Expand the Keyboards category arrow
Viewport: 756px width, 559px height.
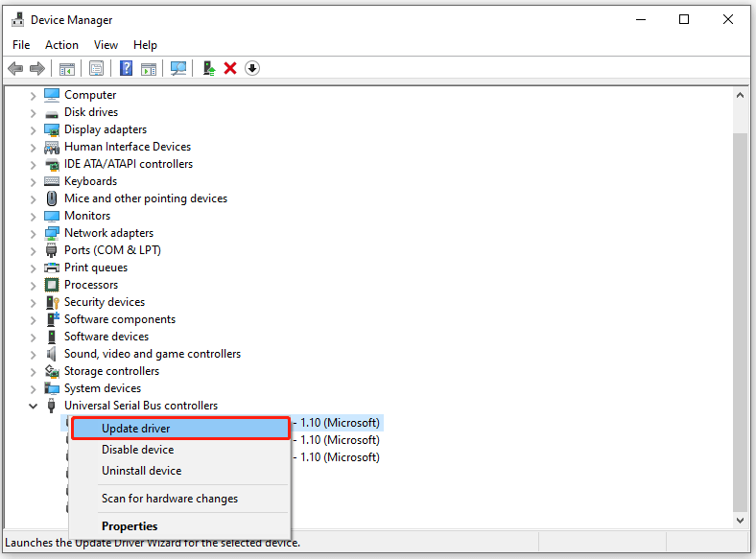34,181
